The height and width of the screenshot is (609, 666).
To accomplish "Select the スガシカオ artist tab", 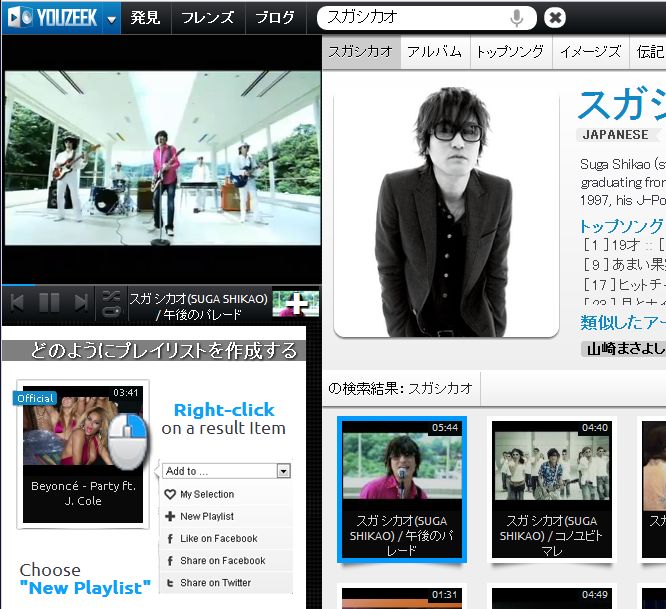I will (361, 52).
